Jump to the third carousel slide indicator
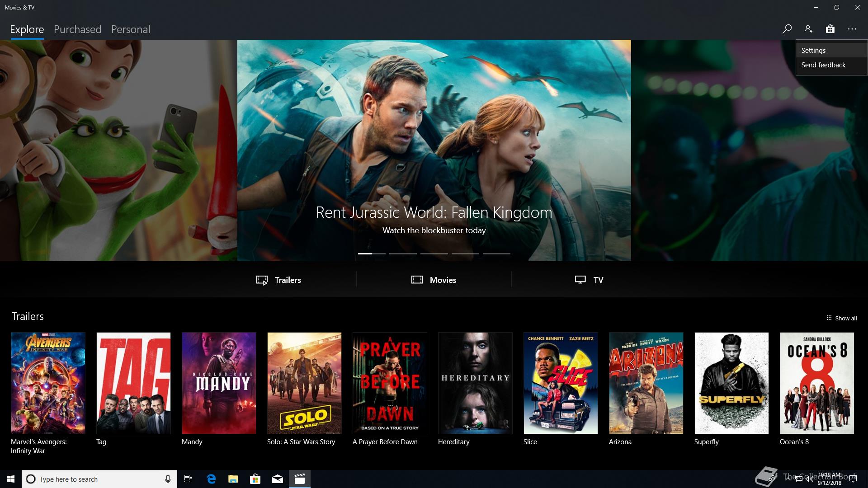The height and width of the screenshot is (488, 868). pos(434,253)
